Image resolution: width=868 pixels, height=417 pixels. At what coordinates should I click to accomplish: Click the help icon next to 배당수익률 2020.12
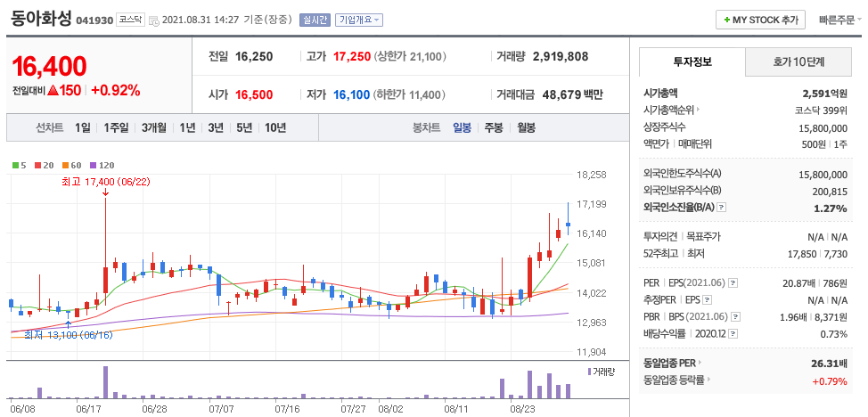tap(732, 334)
